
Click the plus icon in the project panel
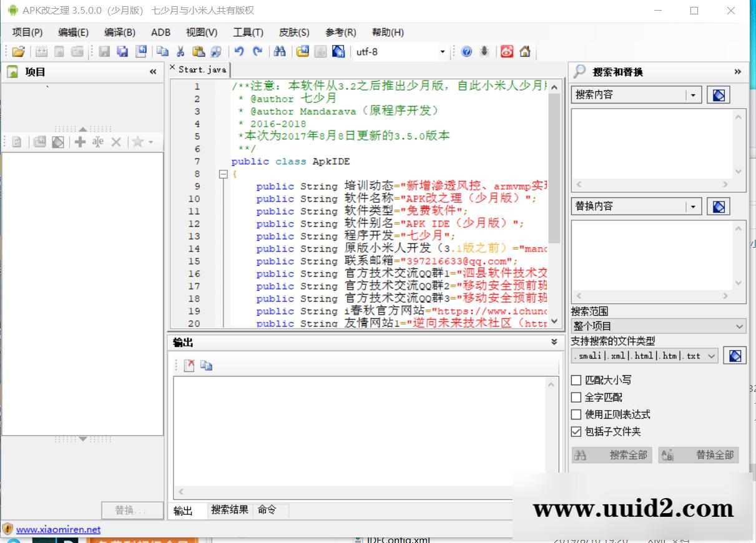tap(80, 142)
